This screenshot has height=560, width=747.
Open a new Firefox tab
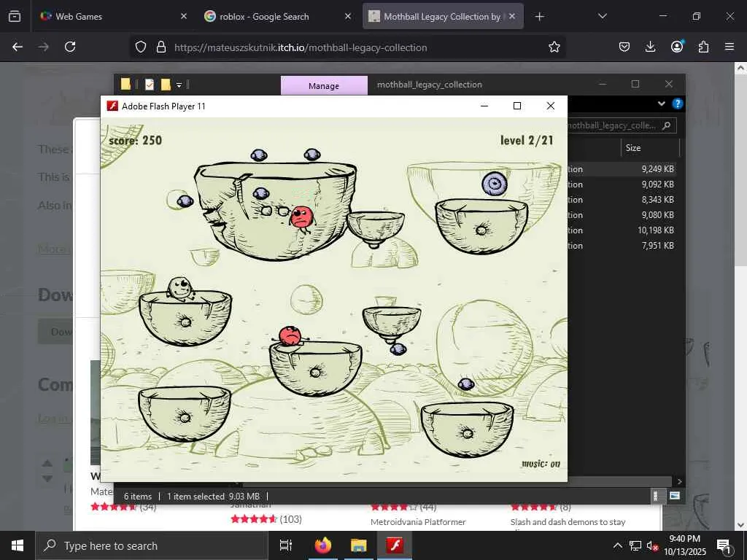(x=539, y=17)
